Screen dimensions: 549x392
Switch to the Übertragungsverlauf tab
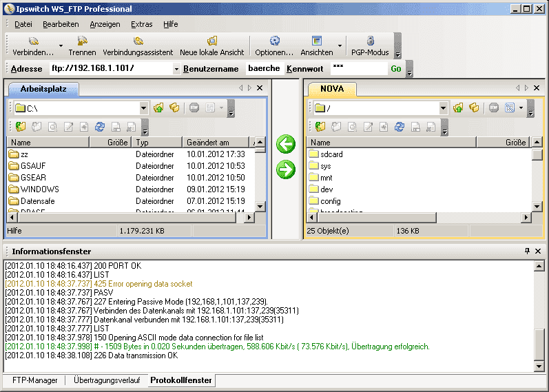[107, 380]
